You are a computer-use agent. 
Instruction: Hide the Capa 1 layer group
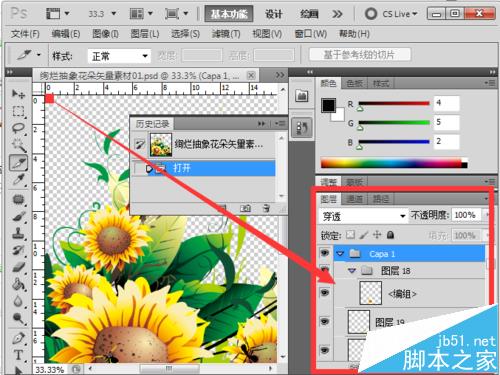pos(325,253)
